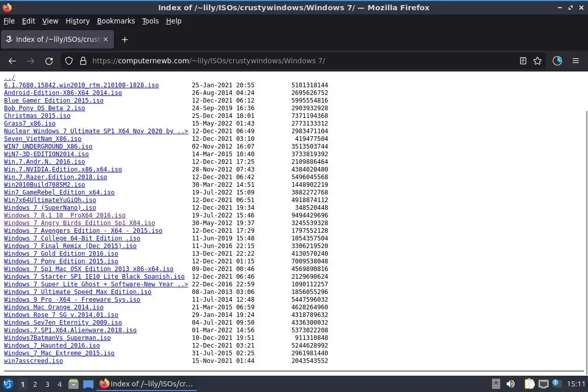588x392 pixels.
Task: Close the Index of /~lily tab
Action: coord(106,39)
